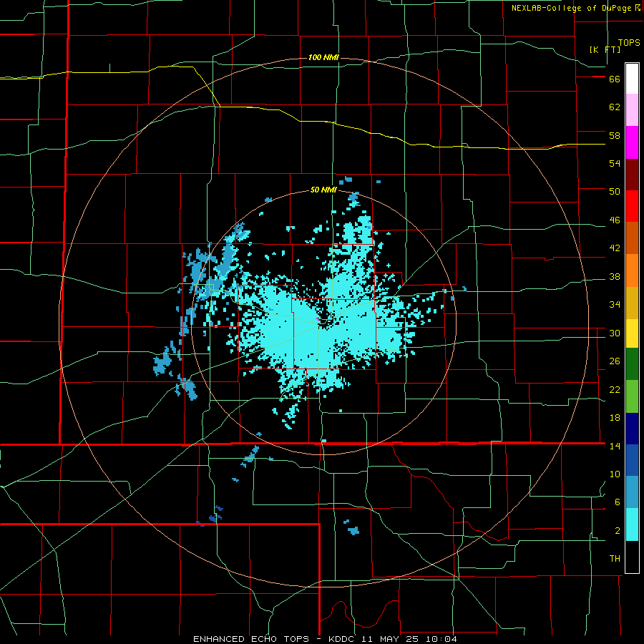
Task: Click the cyan 2 kft legend swatch
Action: click(632, 525)
